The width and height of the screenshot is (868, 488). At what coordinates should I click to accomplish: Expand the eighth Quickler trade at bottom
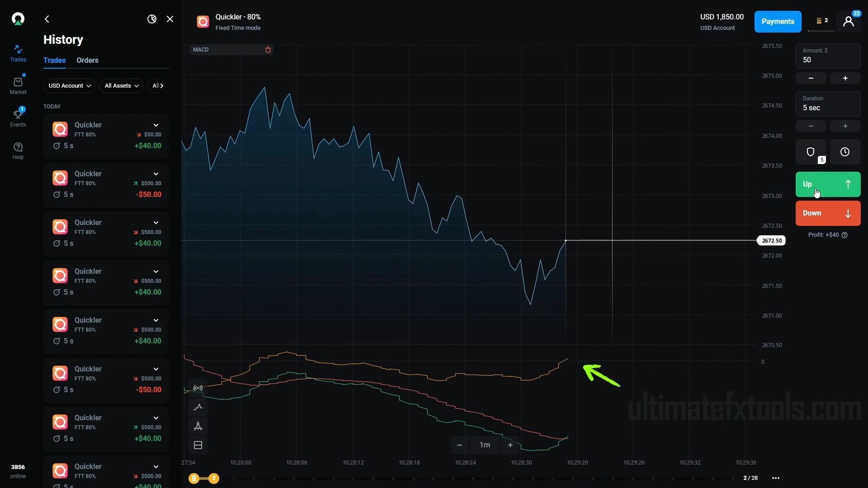click(156, 467)
